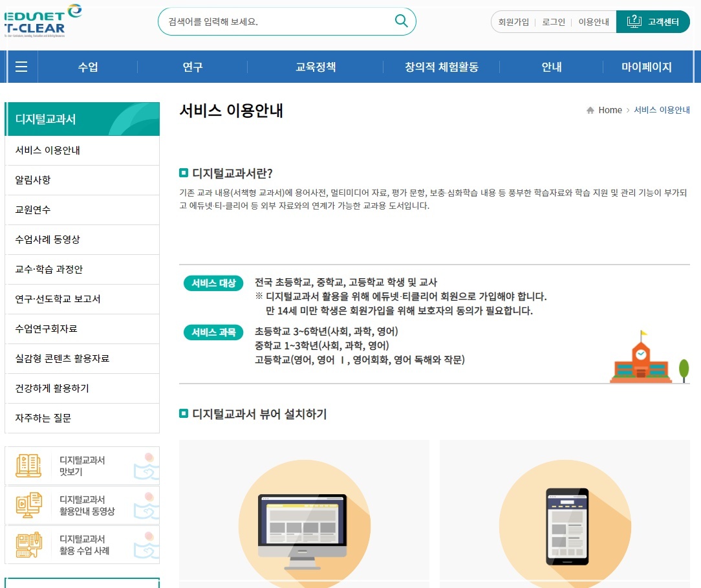Select 서비스 이용안내 in sidebar
The width and height of the screenshot is (701, 588).
(82, 150)
